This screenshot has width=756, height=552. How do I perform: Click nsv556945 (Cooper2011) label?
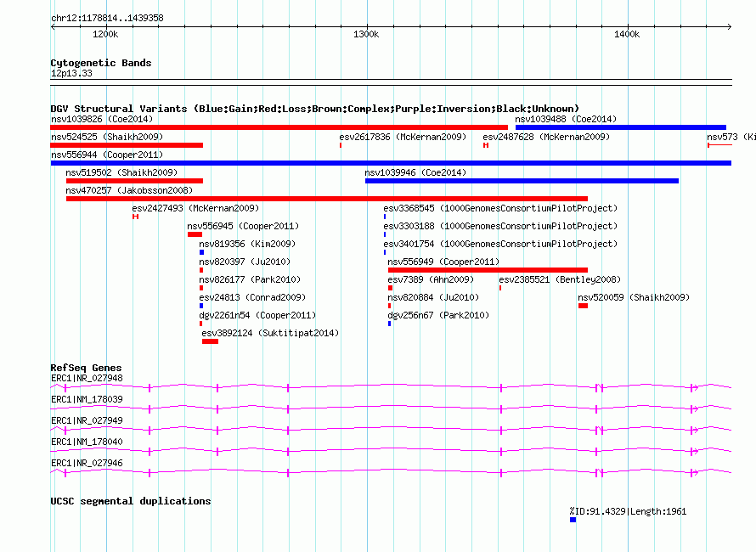[243, 226]
